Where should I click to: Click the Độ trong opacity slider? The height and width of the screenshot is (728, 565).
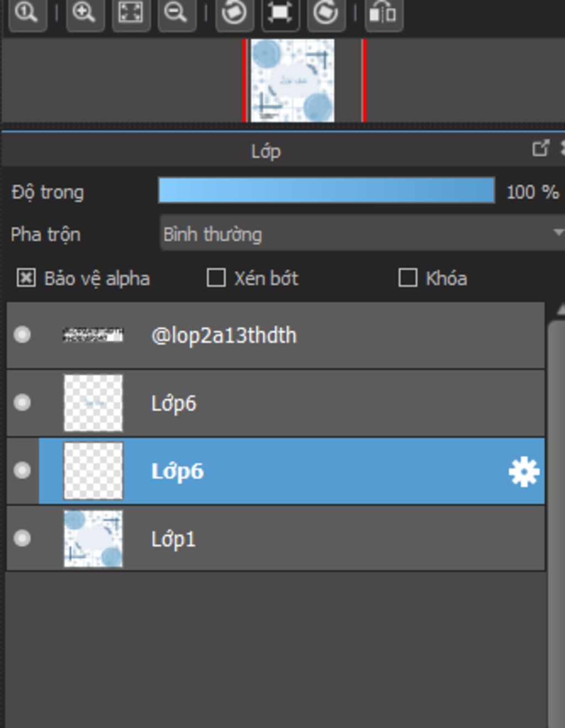click(x=326, y=191)
